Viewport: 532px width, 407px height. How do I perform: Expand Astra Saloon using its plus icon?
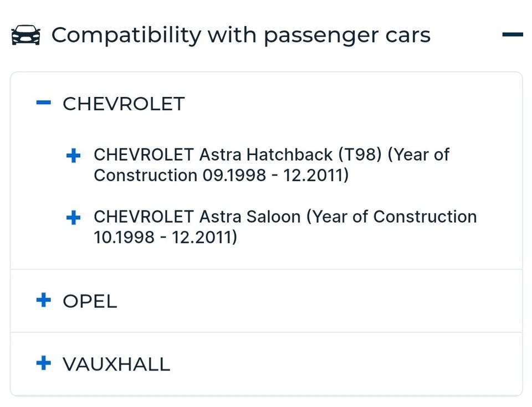73,218
